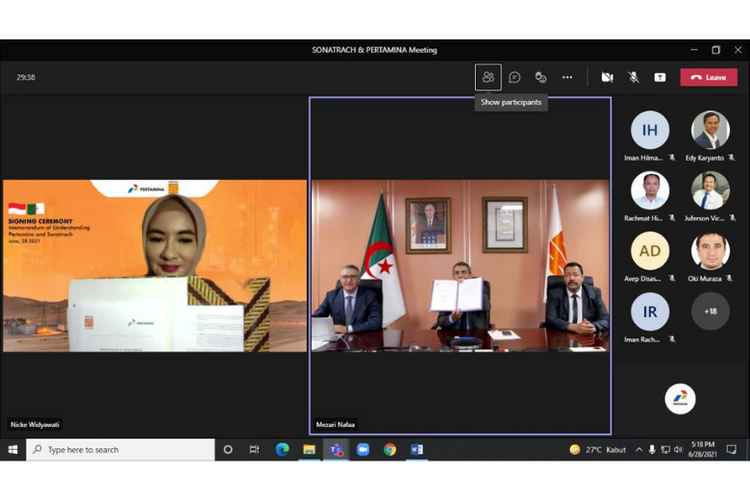Screen dimensions: 750x500
Task: Toggle the microphone mute state
Action: (633, 77)
